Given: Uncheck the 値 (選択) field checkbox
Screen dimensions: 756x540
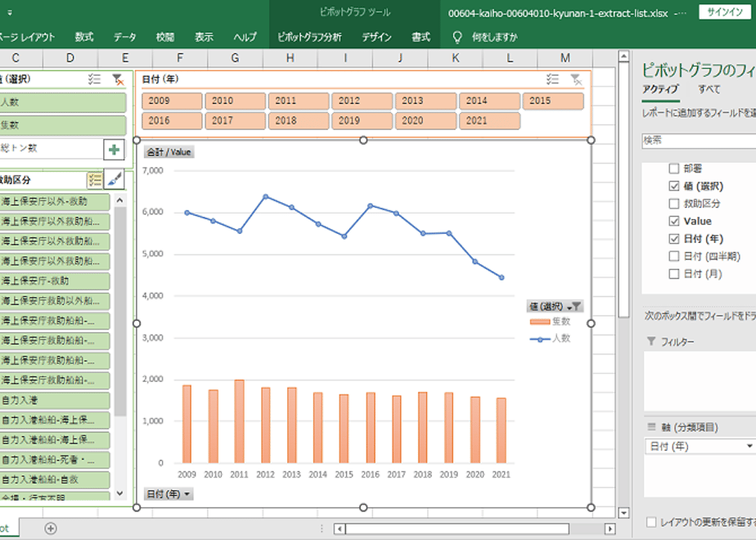Looking at the screenshot, I should pyautogui.click(x=674, y=186).
